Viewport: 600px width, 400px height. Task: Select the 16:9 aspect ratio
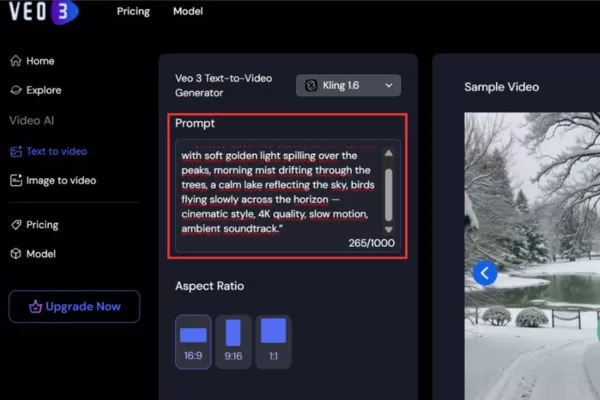(x=193, y=342)
